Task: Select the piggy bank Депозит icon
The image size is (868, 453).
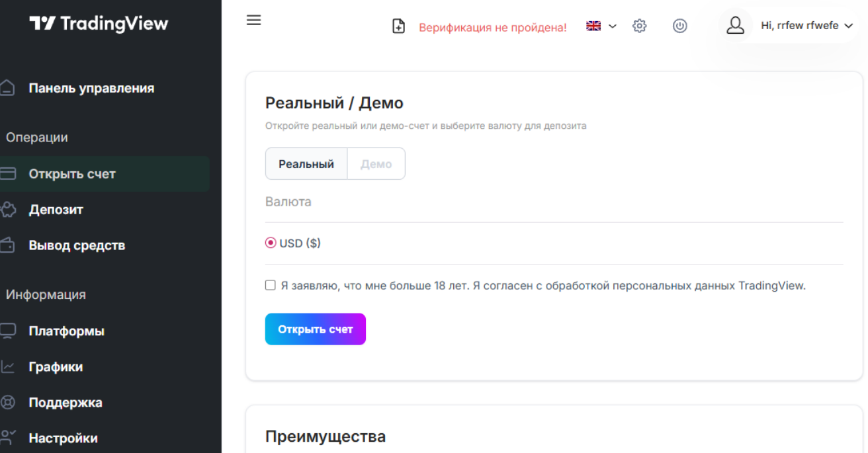Action: 9,209
